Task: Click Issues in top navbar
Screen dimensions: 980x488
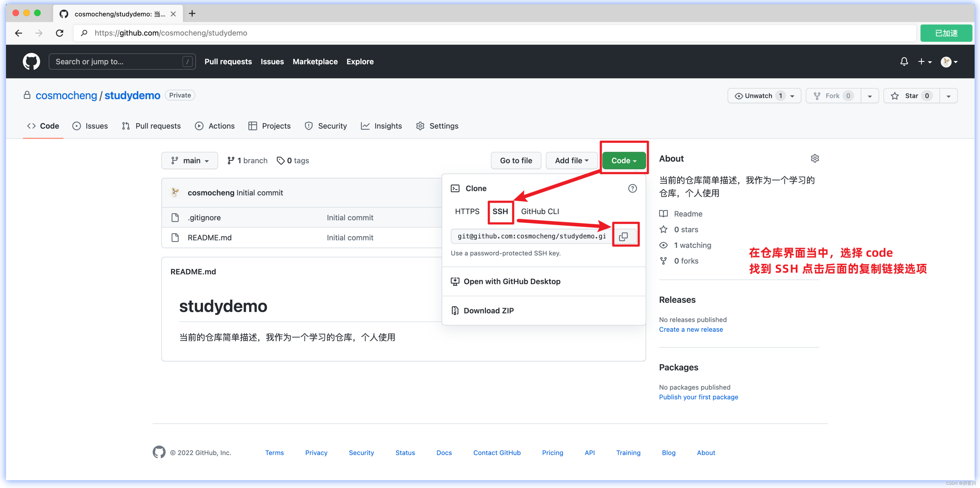Action: 272,62
